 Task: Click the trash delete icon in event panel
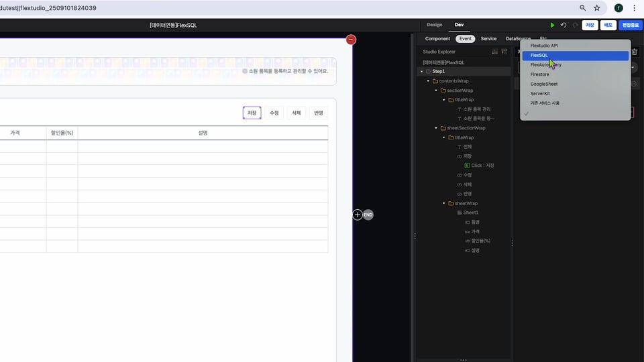point(635,52)
